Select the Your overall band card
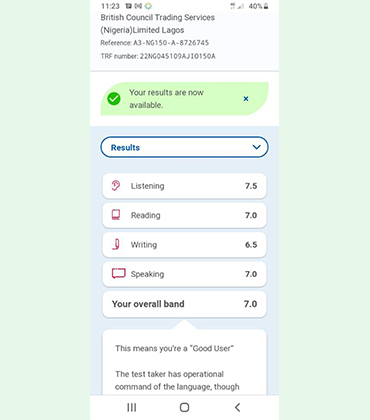Image resolution: width=370 pixels, height=420 pixels. pos(184,304)
